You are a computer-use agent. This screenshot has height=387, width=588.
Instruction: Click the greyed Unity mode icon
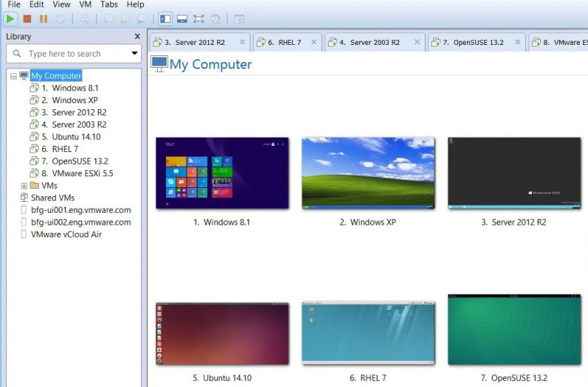coord(215,19)
